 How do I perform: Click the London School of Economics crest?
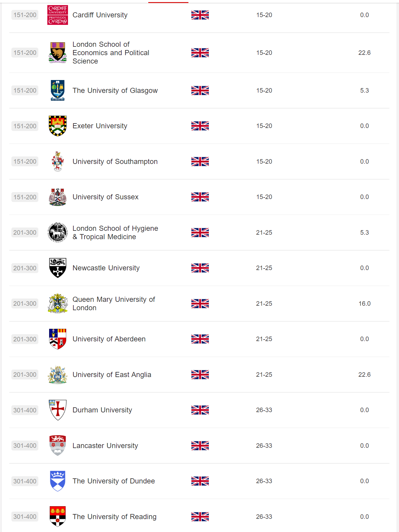coord(58,53)
